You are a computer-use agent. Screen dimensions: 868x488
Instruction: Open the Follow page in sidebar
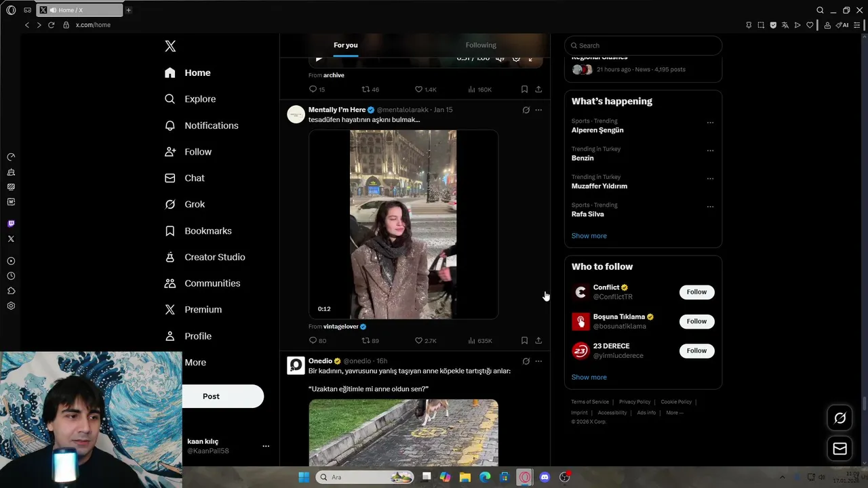[188, 152]
